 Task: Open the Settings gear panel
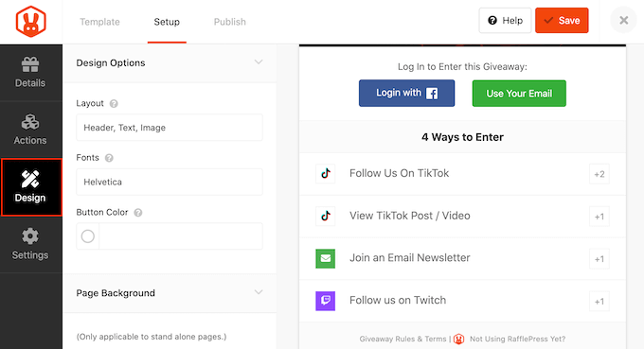click(30, 244)
